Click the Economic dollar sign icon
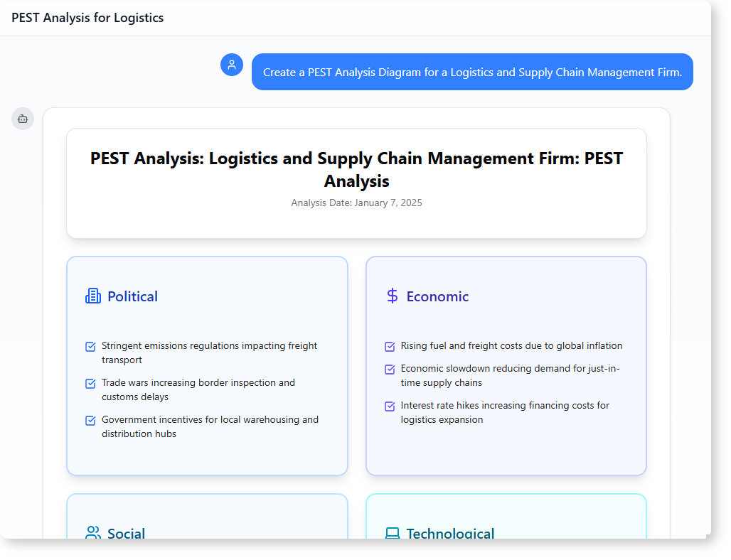 [392, 296]
